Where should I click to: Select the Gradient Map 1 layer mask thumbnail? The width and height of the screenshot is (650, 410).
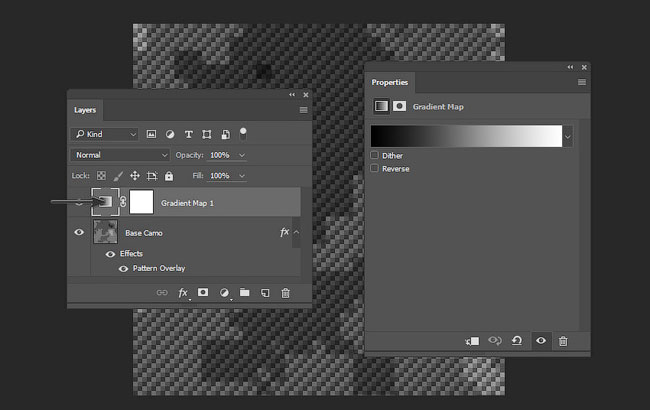pyautogui.click(x=141, y=202)
